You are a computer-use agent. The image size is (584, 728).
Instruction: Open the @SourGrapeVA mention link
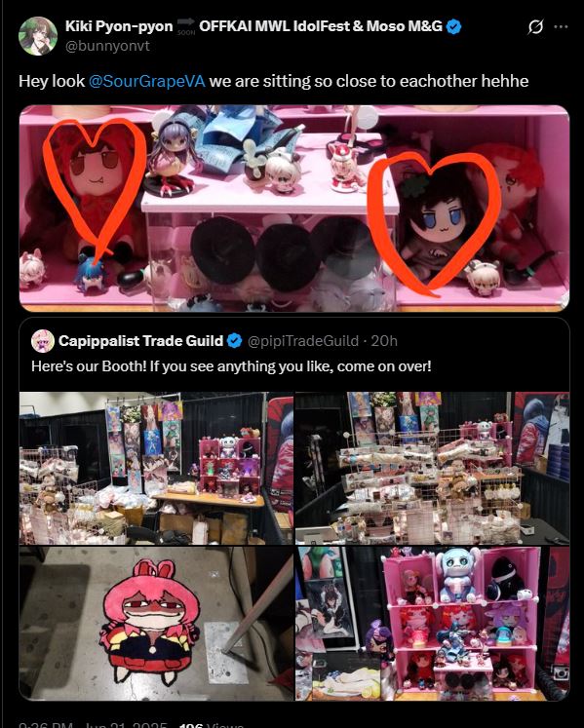[146, 81]
